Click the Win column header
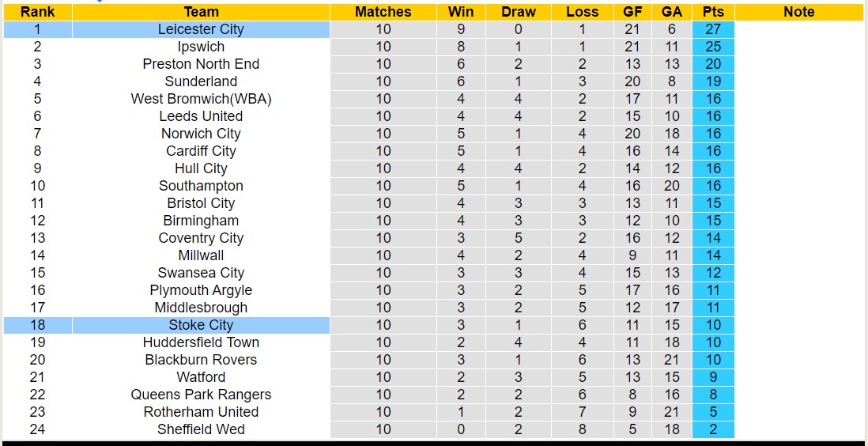This screenshot has width=868, height=446. pyautogui.click(x=461, y=12)
